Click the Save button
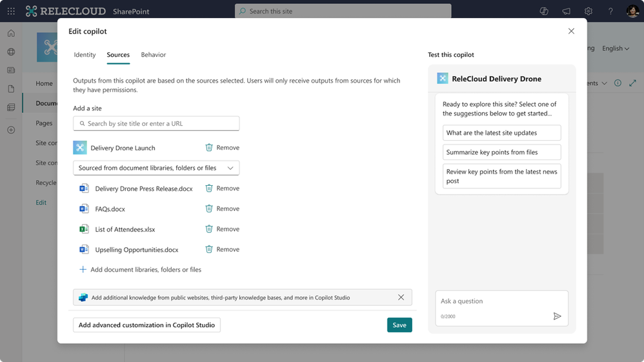The width and height of the screenshot is (644, 362). tap(399, 325)
